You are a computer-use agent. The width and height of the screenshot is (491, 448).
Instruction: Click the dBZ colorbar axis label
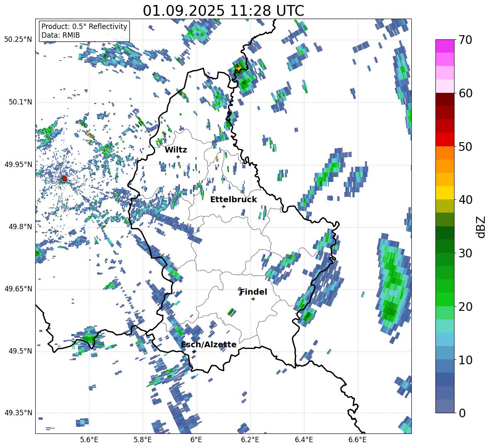pos(481,227)
